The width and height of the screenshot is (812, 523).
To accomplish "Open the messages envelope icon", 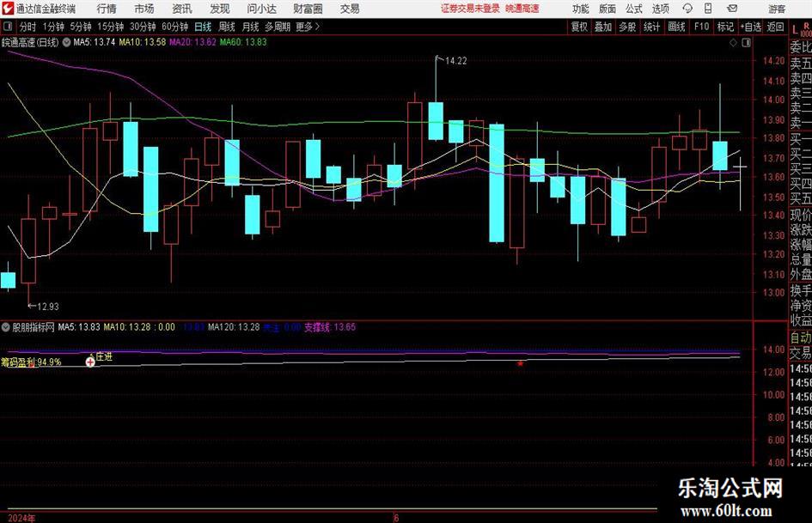I will (732, 9).
